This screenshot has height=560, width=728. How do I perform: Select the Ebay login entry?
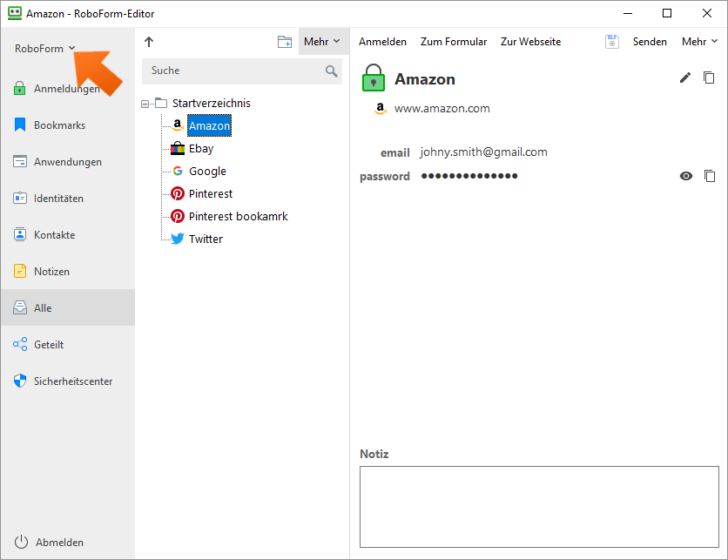click(201, 149)
